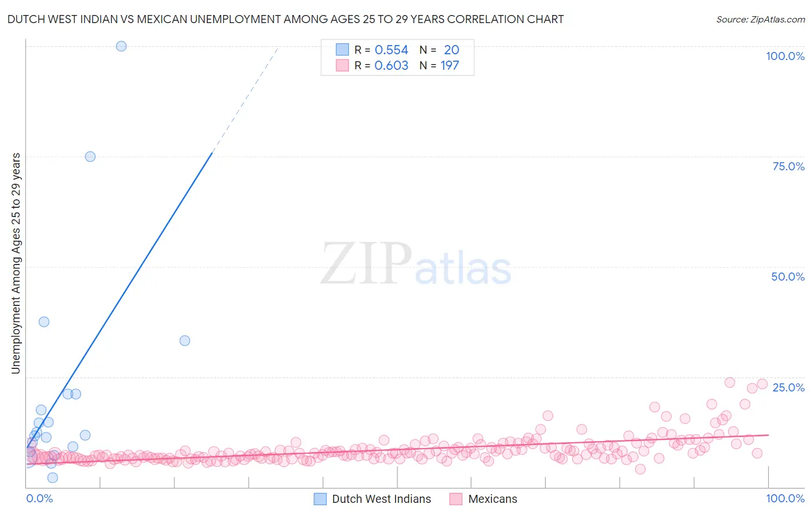The image size is (812, 515).
Task: Click the ZIPatlas watermark in chart center
Action: (416, 264)
